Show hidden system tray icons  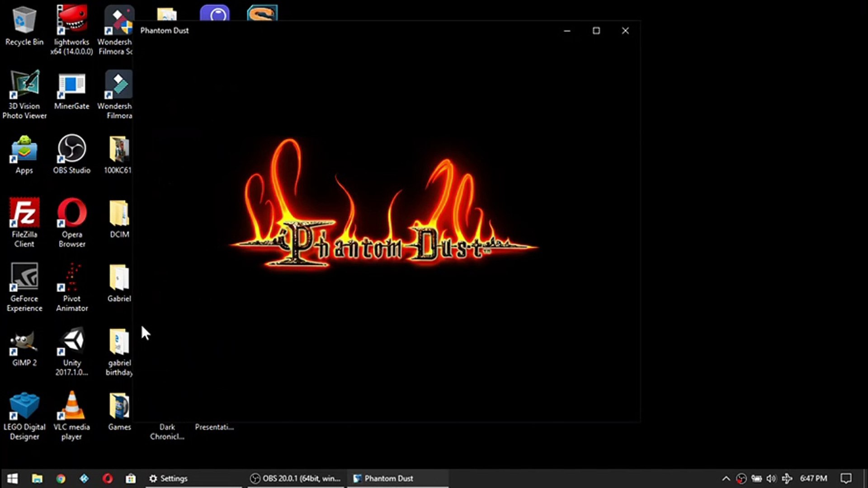point(726,479)
